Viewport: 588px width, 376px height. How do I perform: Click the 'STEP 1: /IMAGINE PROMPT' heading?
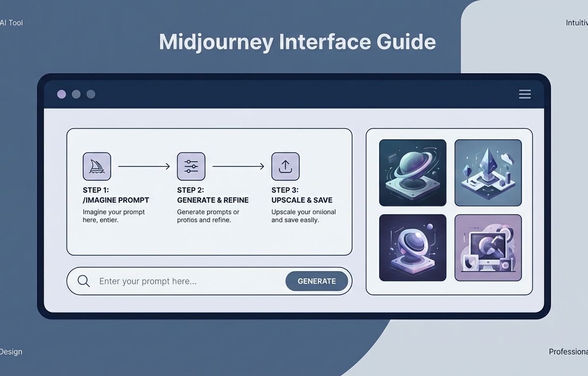coord(116,195)
